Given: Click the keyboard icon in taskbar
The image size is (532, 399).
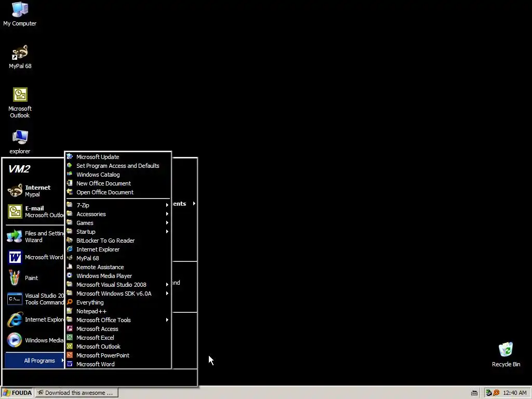Looking at the screenshot, I should pyautogui.click(x=474, y=393).
